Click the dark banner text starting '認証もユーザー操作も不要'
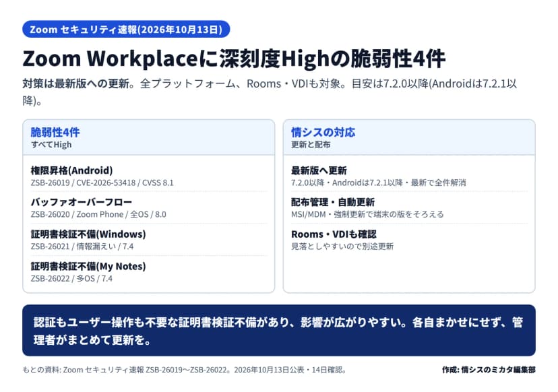Screen dimensions: 558x392 (x=278, y=331)
